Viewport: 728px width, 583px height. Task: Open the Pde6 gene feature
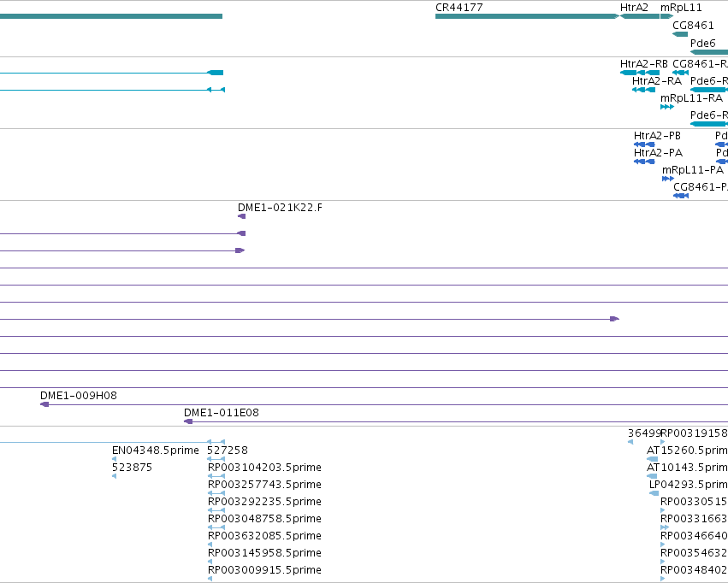709,52
